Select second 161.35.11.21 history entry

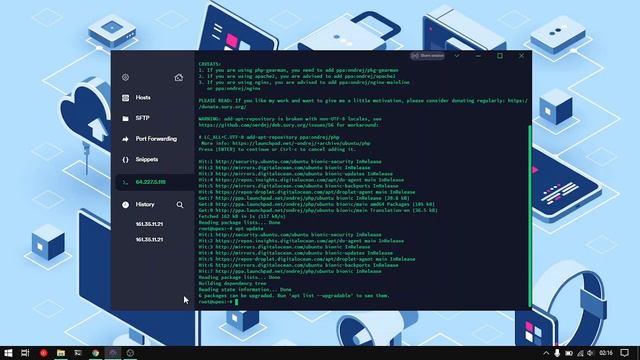tap(149, 240)
